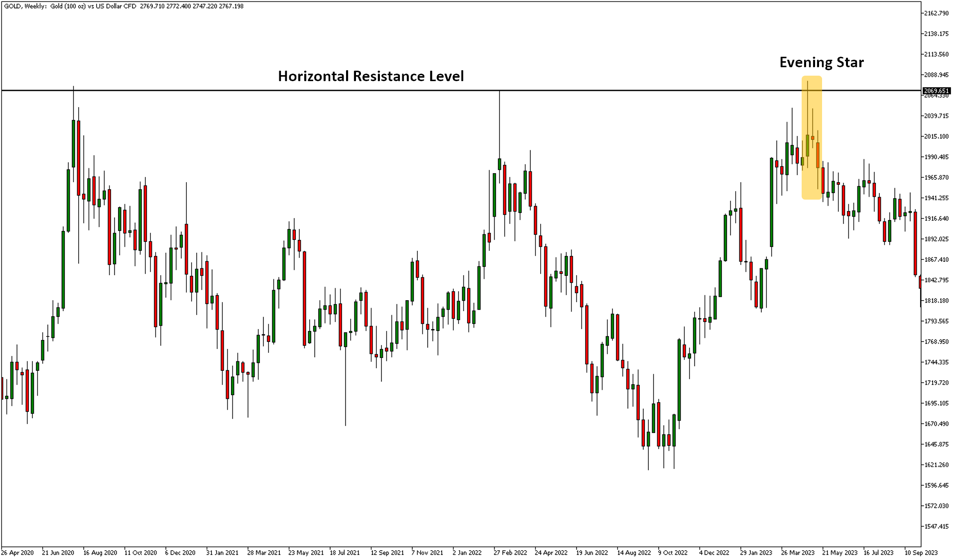Screen dimensions: 958x560
Task: Click the 24 Apr 2022 date label
Action: click(x=551, y=553)
